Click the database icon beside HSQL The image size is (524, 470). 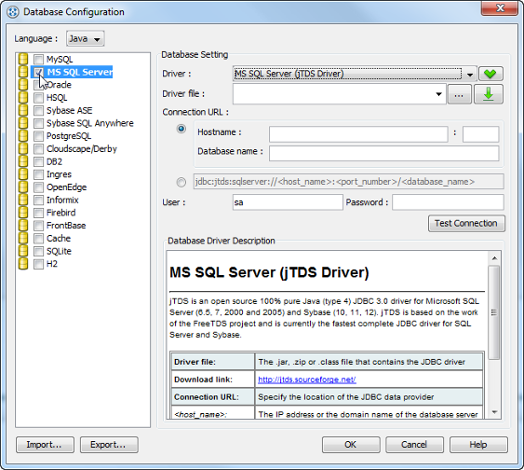click(x=23, y=98)
